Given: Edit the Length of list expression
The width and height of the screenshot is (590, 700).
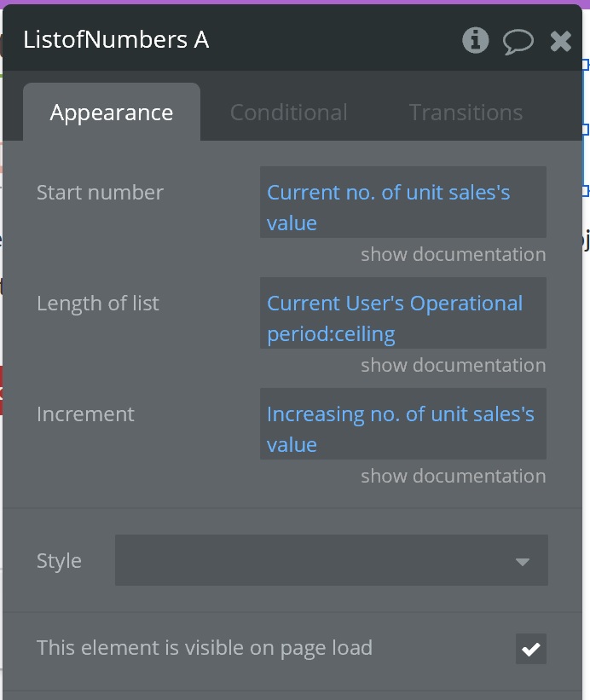Looking at the screenshot, I should (x=402, y=318).
